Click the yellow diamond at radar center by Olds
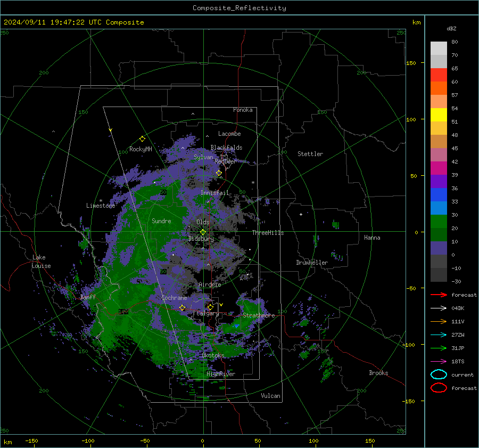The image size is (479, 448). pos(203,232)
